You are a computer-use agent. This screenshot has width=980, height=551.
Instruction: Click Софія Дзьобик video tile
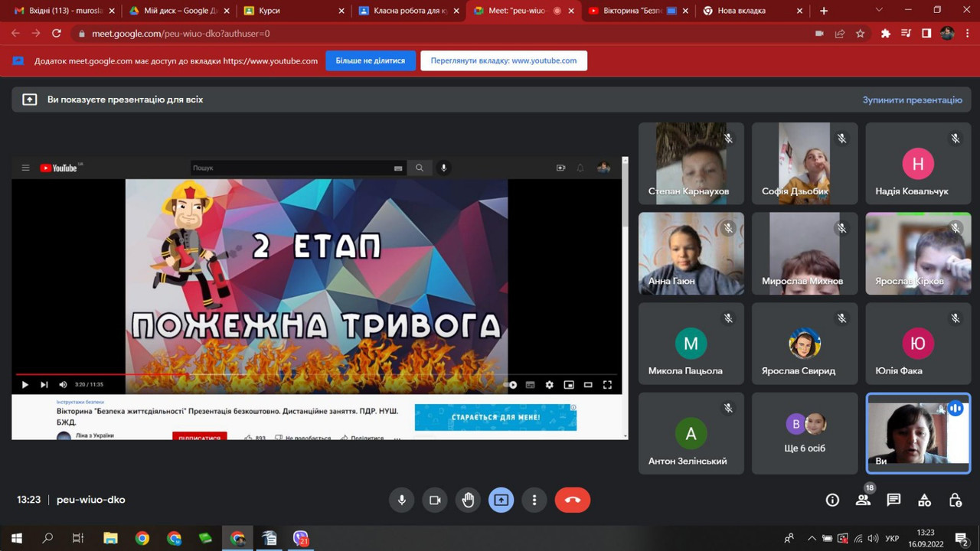point(804,163)
